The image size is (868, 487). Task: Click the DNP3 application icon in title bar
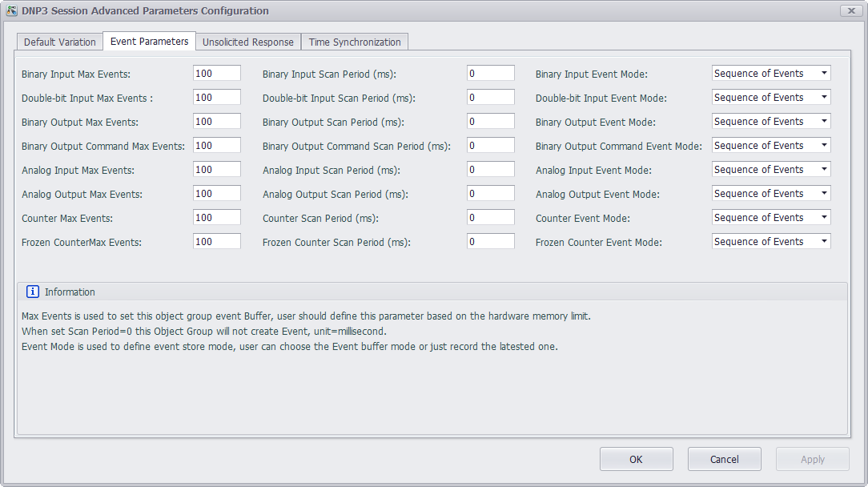pos(12,10)
